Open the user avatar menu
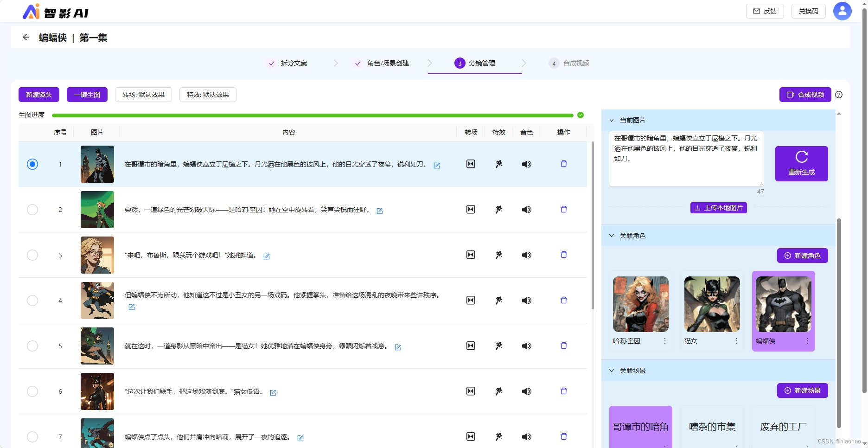 [x=842, y=11]
